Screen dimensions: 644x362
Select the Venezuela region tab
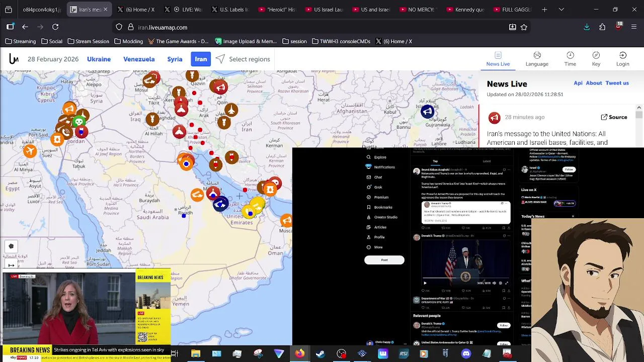point(139,59)
